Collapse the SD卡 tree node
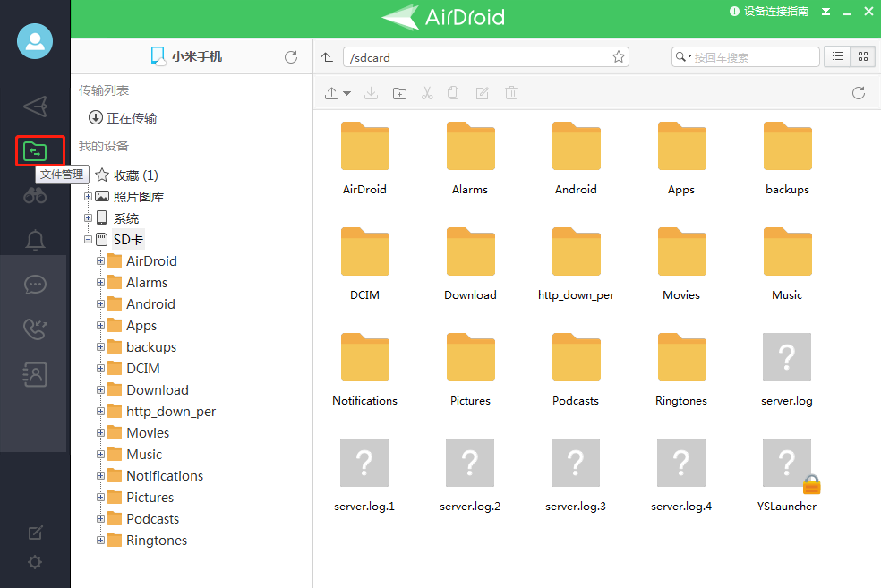The width and height of the screenshot is (881, 588). pyautogui.click(x=89, y=239)
